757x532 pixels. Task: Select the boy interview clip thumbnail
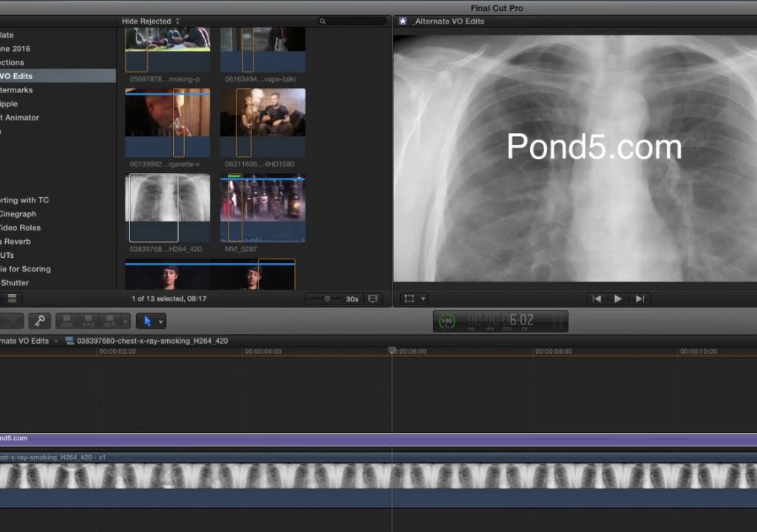tap(210, 275)
